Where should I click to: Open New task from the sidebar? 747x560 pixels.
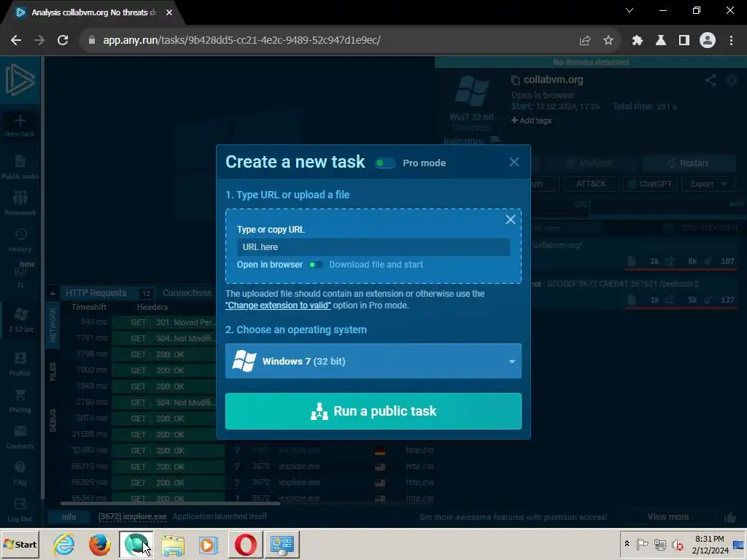(x=20, y=125)
